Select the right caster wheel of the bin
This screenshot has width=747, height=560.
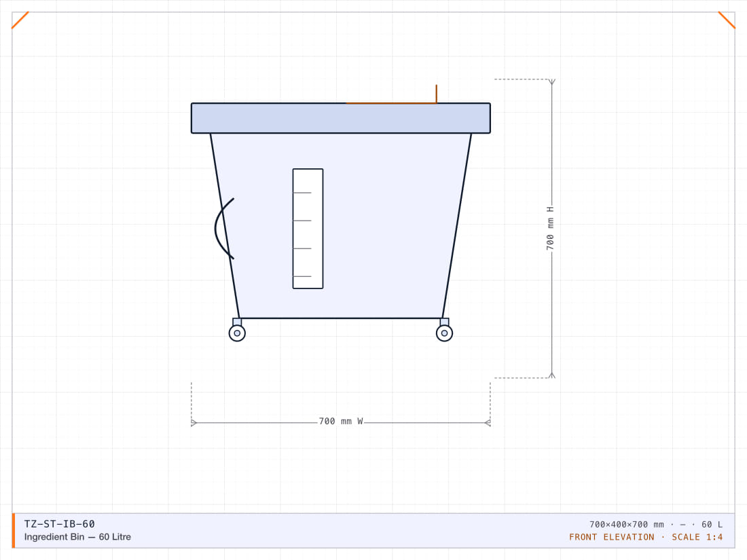pyautogui.click(x=445, y=333)
